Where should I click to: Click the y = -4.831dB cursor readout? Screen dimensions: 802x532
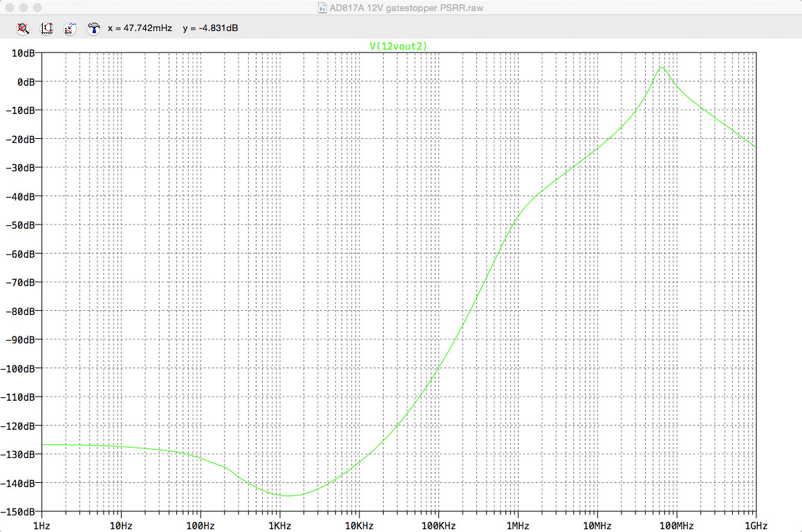coord(210,28)
